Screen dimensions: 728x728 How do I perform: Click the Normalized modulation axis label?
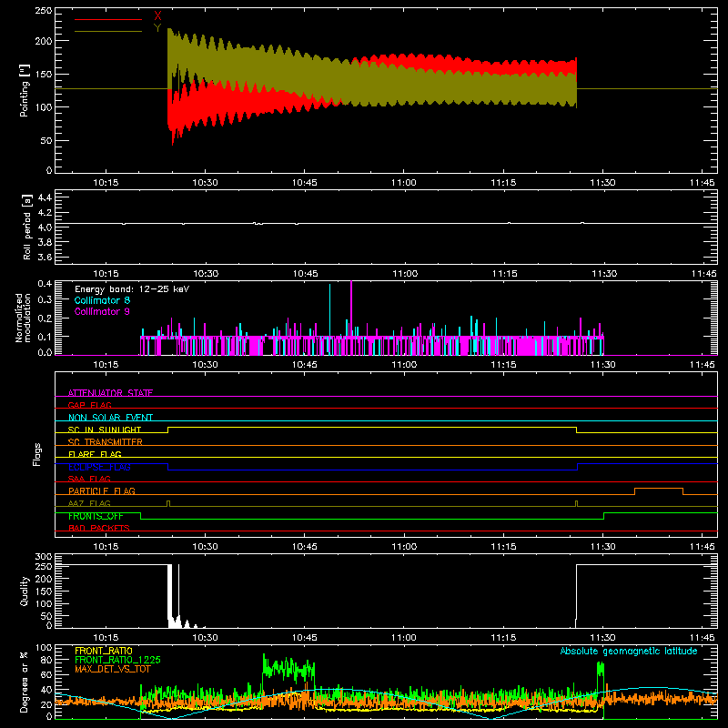pyautogui.click(x=23, y=318)
